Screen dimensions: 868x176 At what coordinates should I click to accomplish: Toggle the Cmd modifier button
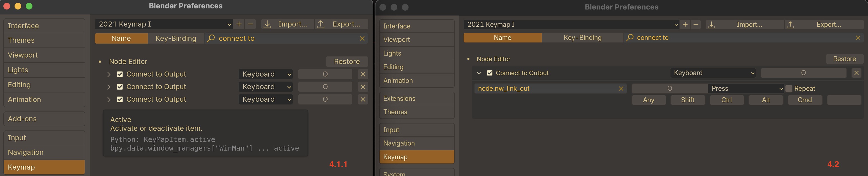tap(805, 100)
